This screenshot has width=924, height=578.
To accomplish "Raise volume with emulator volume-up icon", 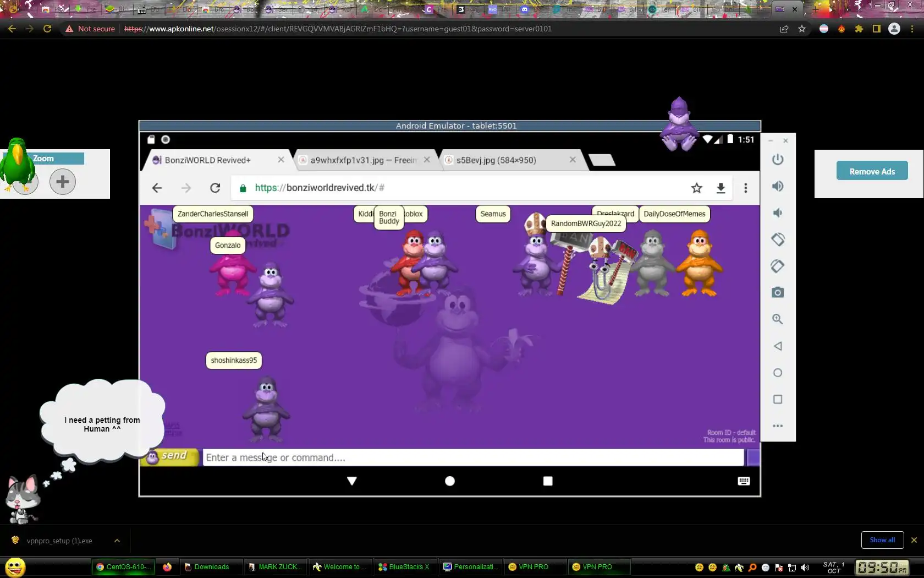I will [x=778, y=186].
